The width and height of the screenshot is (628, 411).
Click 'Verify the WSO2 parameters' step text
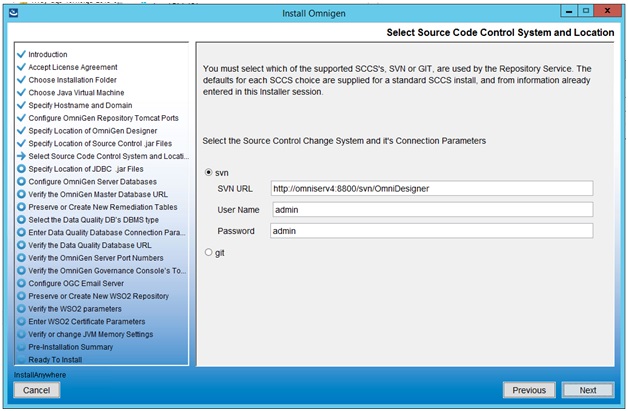[75, 309]
